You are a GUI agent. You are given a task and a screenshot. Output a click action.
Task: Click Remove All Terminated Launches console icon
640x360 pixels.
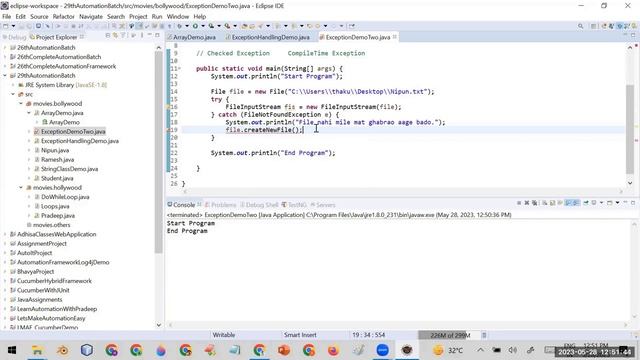[534, 203]
